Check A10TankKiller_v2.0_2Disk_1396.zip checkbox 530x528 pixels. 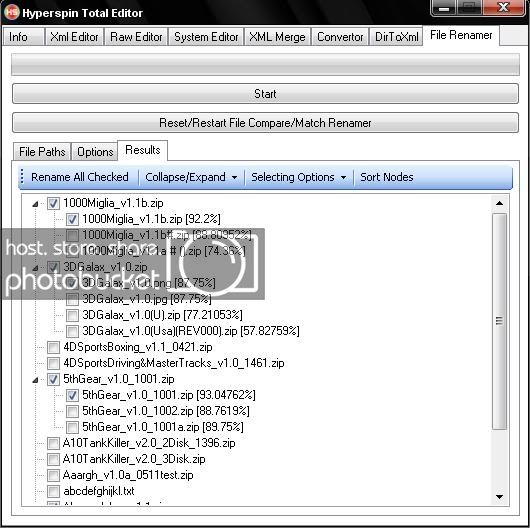(53, 443)
